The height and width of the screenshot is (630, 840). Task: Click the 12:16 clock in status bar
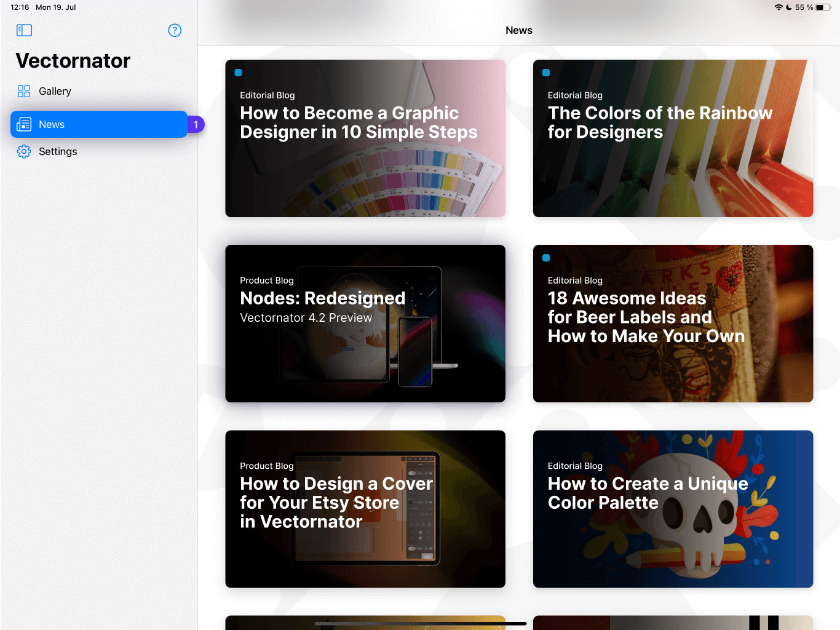(20, 7)
